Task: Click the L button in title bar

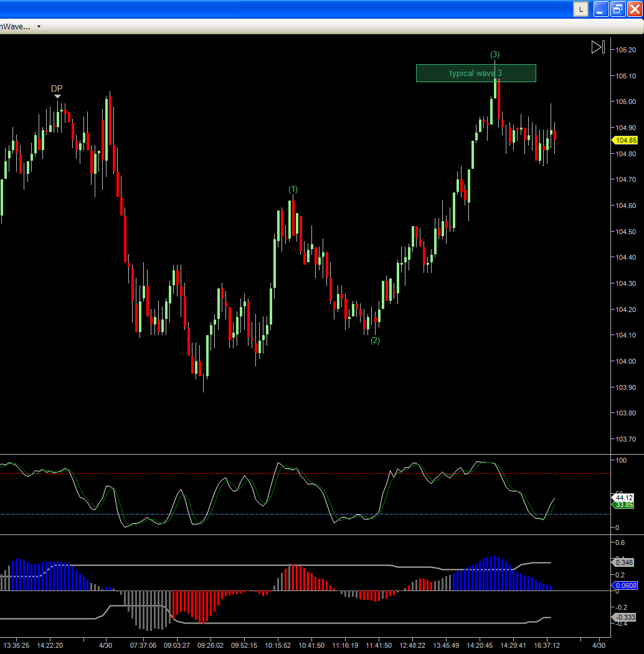Action: click(580, 9)
